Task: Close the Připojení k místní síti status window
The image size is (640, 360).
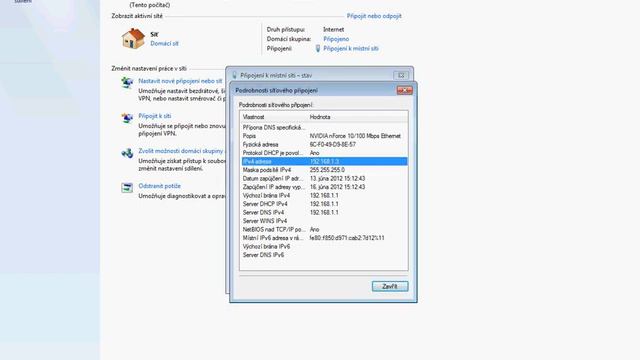Action: (401, 76)
